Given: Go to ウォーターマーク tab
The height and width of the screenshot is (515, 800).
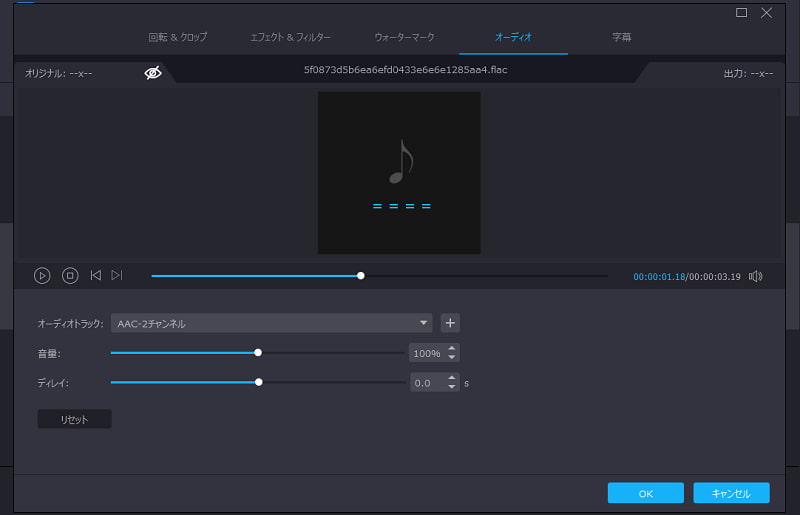Looking at the screenshot, I should coord(403,37).
